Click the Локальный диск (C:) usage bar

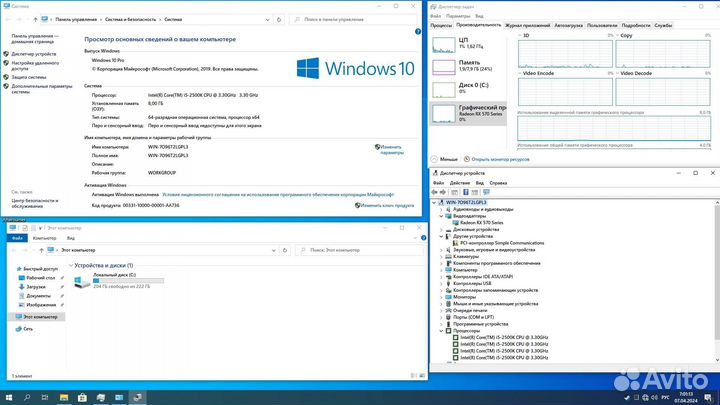pos(128,281)
